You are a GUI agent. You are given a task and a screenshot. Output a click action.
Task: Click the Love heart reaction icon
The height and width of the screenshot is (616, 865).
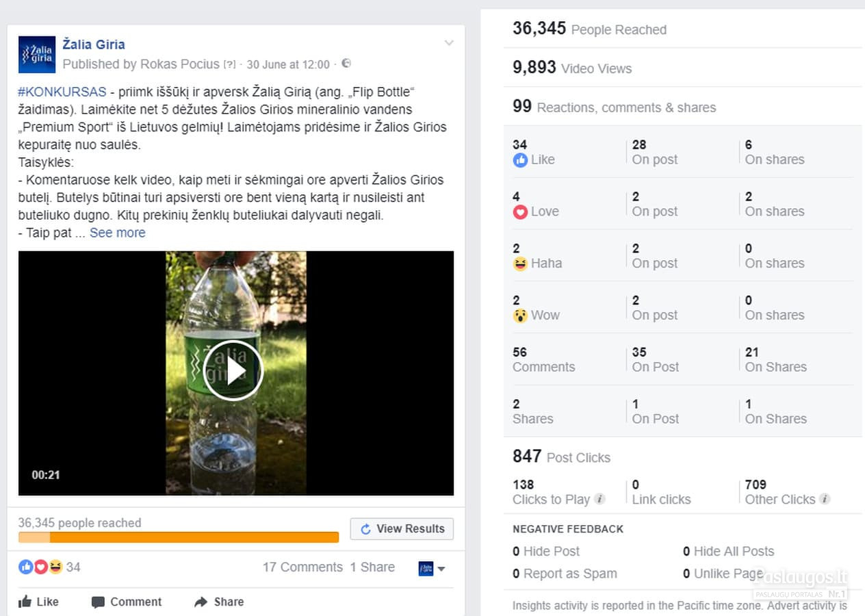pos(520,212)
